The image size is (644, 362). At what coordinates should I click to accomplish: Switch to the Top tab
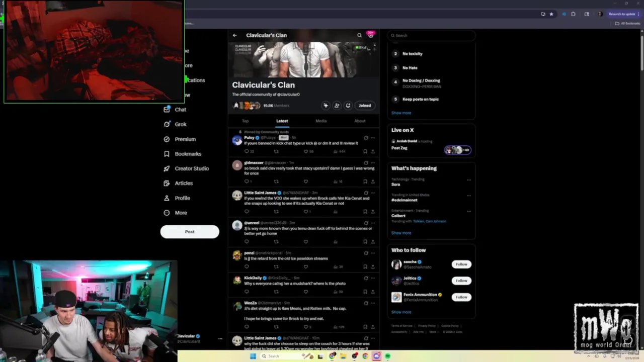pos(245,121)
